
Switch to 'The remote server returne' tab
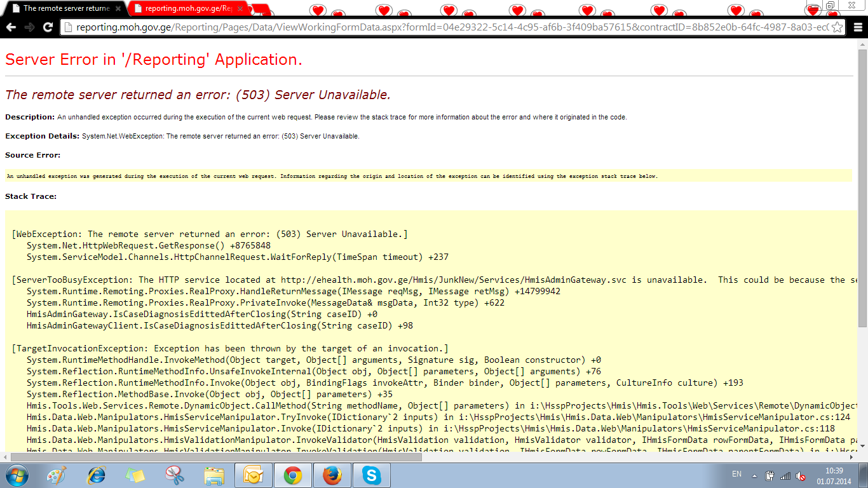(64, 8)
